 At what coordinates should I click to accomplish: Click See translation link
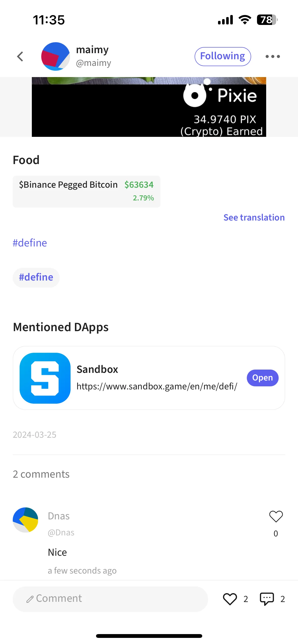coord(254,217)
